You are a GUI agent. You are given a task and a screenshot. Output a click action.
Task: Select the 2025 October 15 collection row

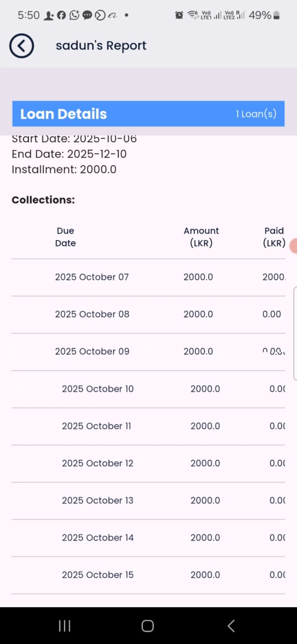pyautogui.click(x=148, y=575)
